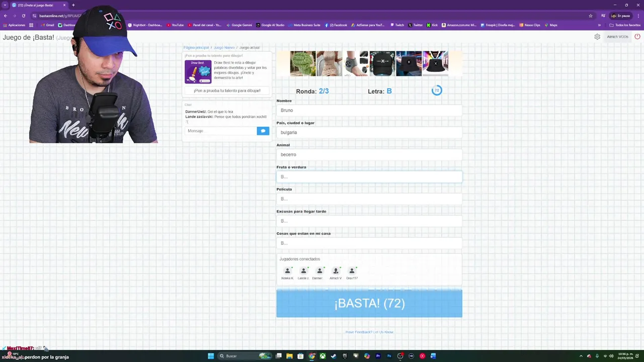Click the microphone icon in system tray
The image size is (644, 362).
click(597, 356)
